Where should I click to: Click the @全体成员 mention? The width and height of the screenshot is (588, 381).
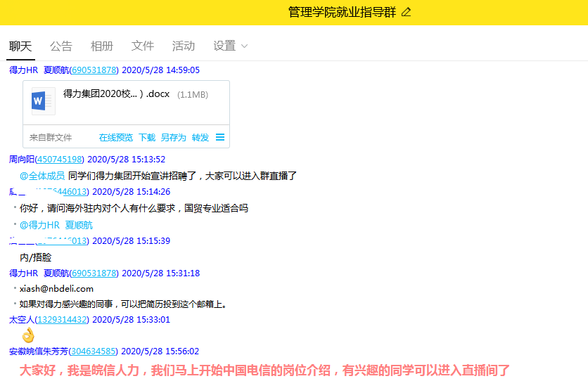click(x=42, y=176)
